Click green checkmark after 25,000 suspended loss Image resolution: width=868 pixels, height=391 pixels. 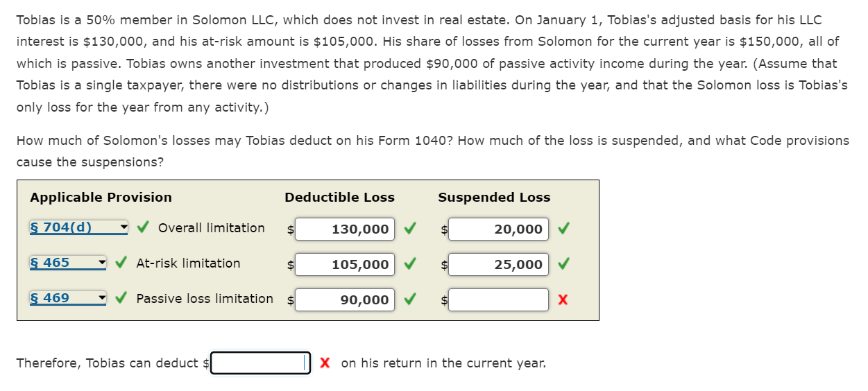tap(563, 263)
